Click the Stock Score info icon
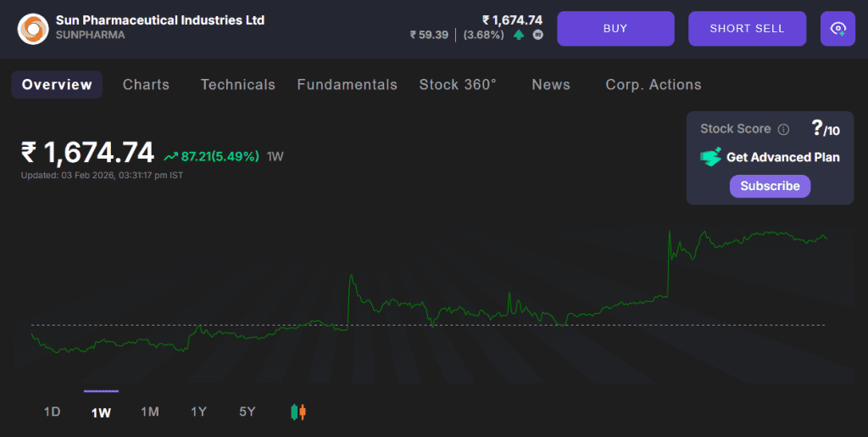Screen dimensions: 868x437 pyautogui.click(x=783, y=130)
